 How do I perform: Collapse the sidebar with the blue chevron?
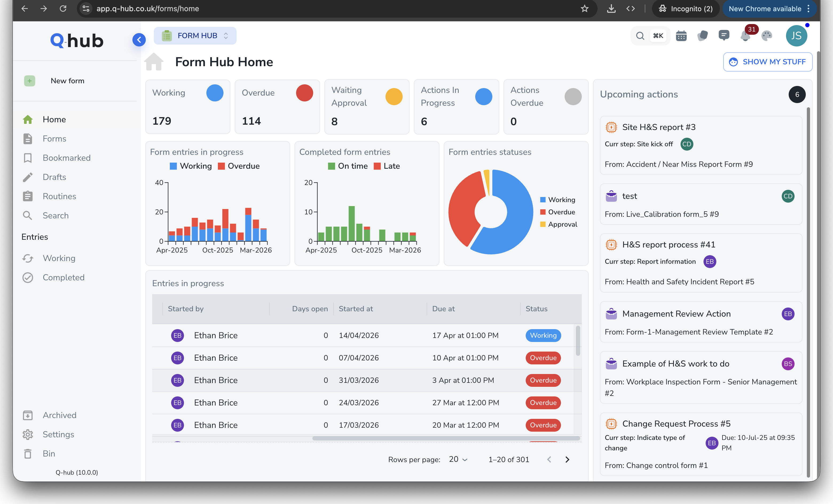139,40
